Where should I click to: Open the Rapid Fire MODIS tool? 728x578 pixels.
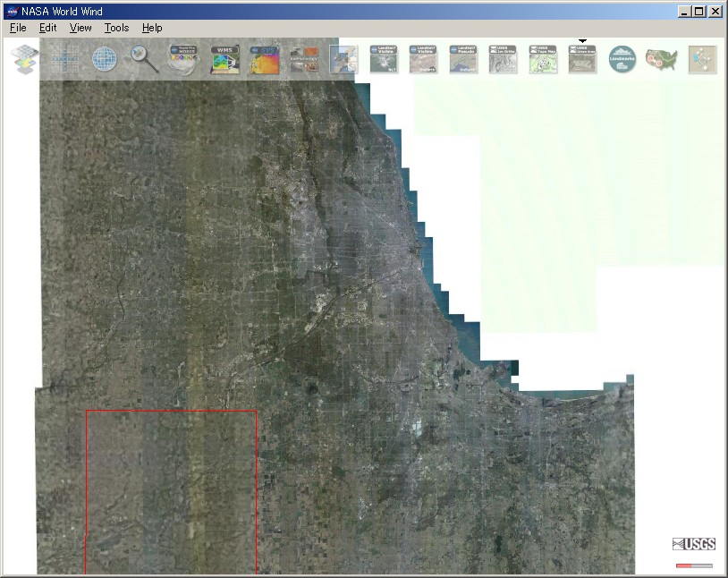click(x=183, y=59)
